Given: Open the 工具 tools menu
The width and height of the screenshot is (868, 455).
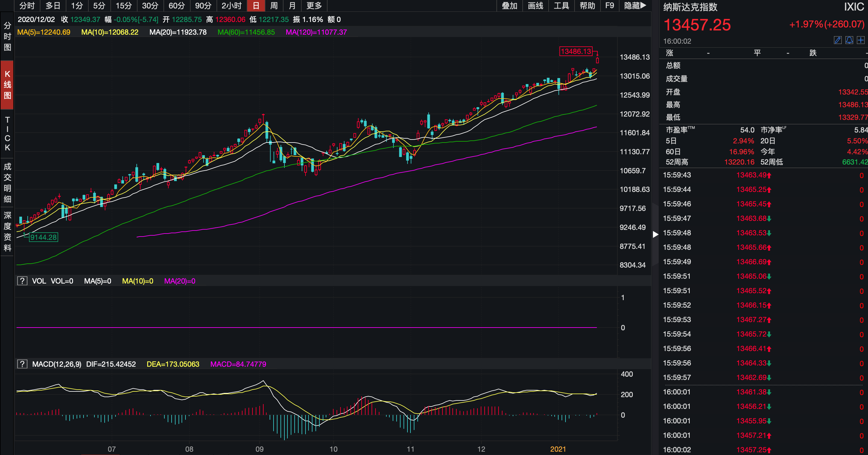Looking at the screenshot, I should coord(561,6).
